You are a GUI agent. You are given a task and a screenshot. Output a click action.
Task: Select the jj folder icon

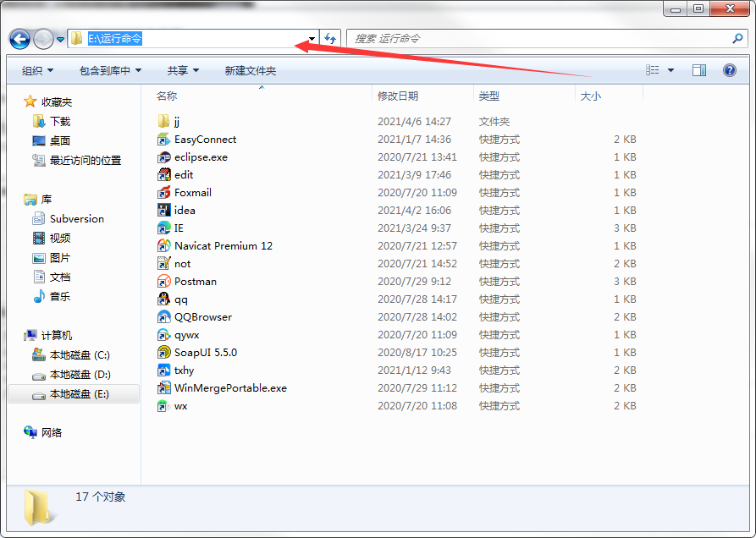coord(164,121)
